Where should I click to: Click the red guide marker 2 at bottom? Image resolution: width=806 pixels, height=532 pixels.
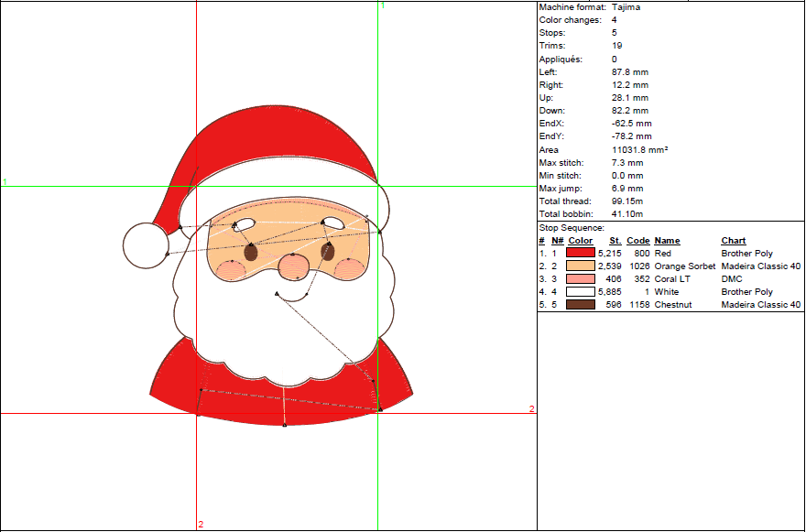tap(201, 524)
